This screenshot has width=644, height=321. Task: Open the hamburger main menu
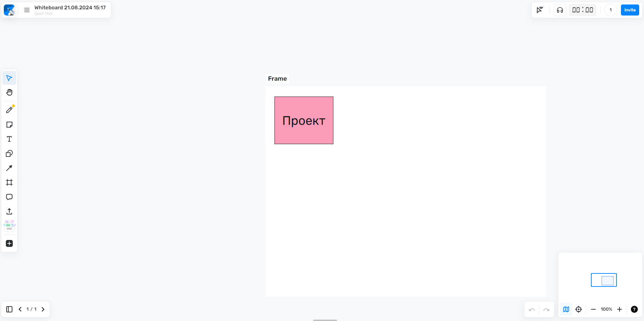(27, 10)
